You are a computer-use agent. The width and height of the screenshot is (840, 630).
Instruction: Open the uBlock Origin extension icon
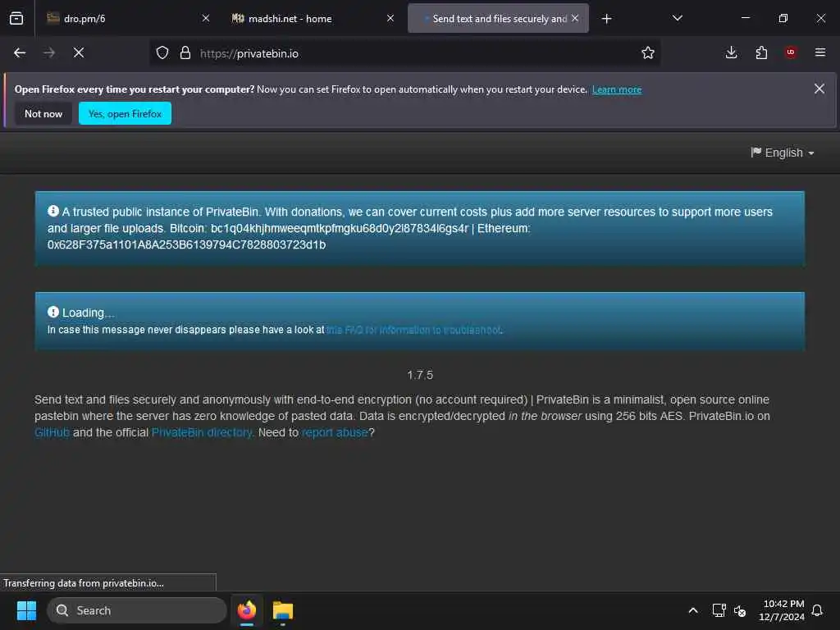(791, 52)
